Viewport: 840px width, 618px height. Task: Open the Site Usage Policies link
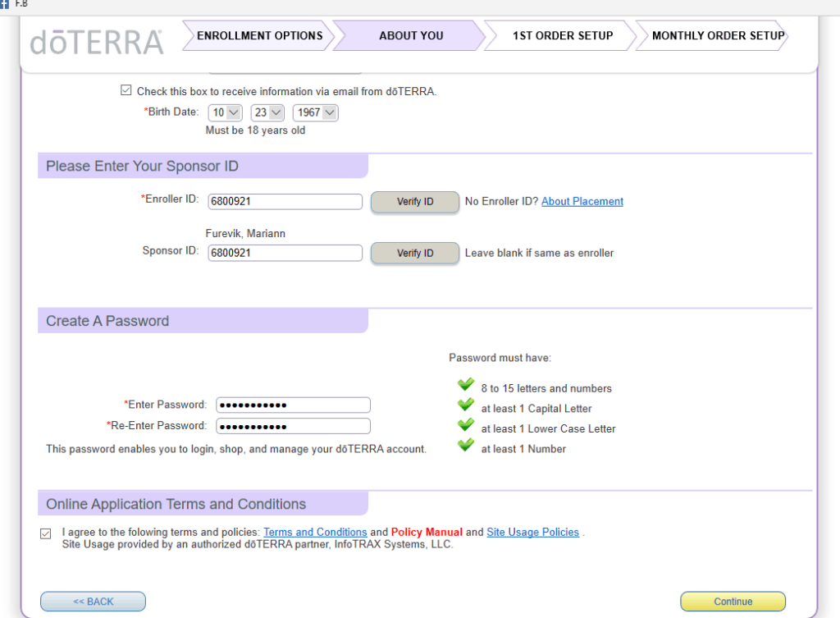point(532,533)
